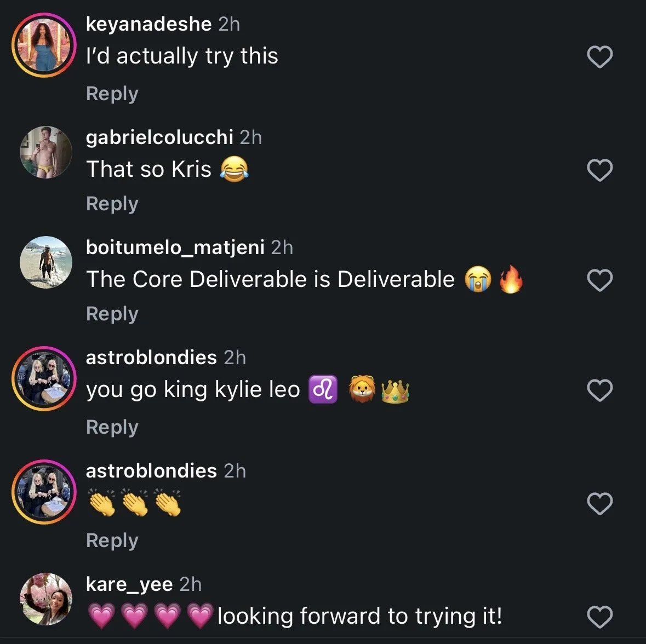Screen dimensions: 646x644
Task: Heart kare_yee's "looking forward to trying it" comment
Action: click(599, 617)
